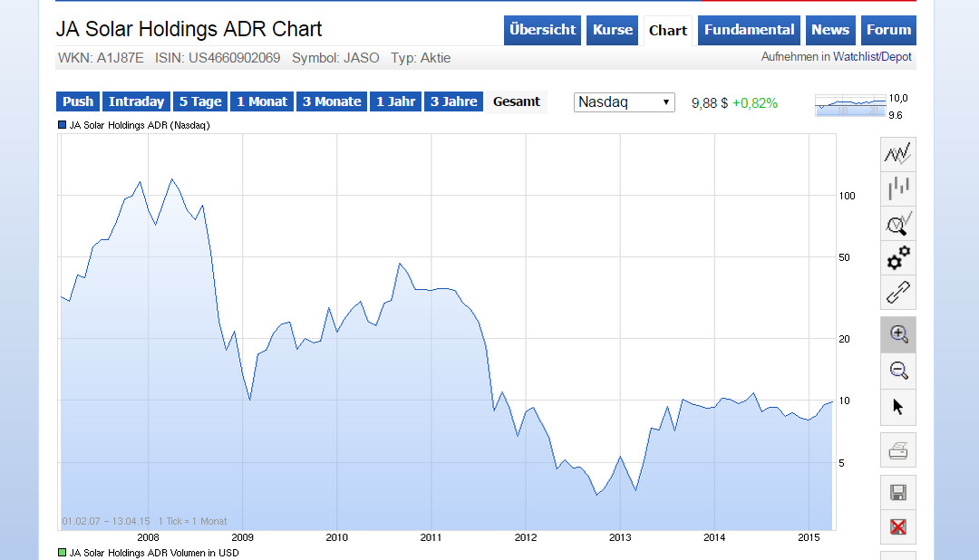Switch to the Fundamental tab
979x560 pixels.
coord(749,30)
